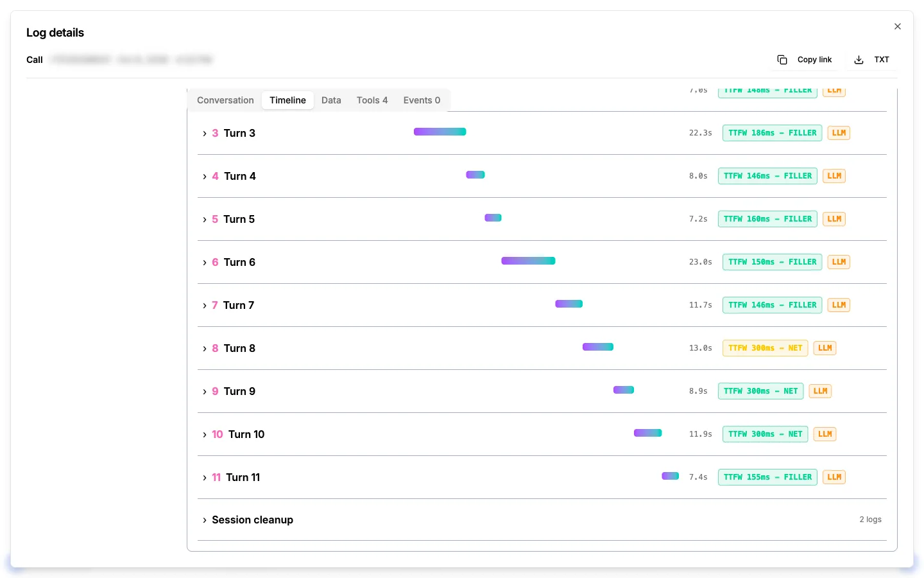Expand the Turn 6 chevron
924x578 pixels.
tap(205, 263)
